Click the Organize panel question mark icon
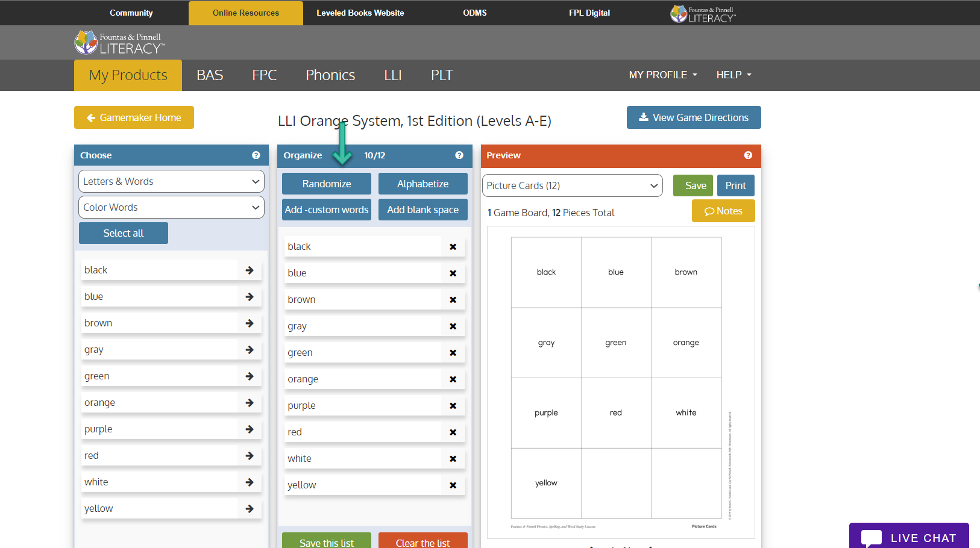 click(x=459, y=155)
